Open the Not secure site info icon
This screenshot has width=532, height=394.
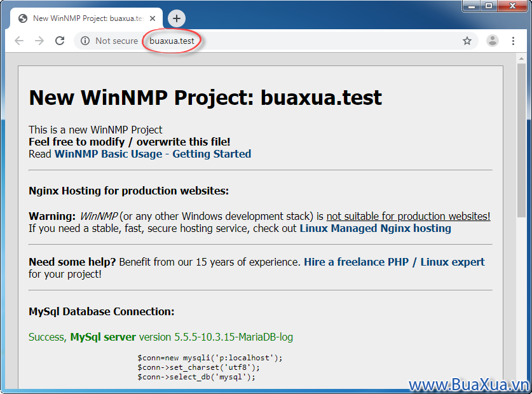click(x=85, y=41)
